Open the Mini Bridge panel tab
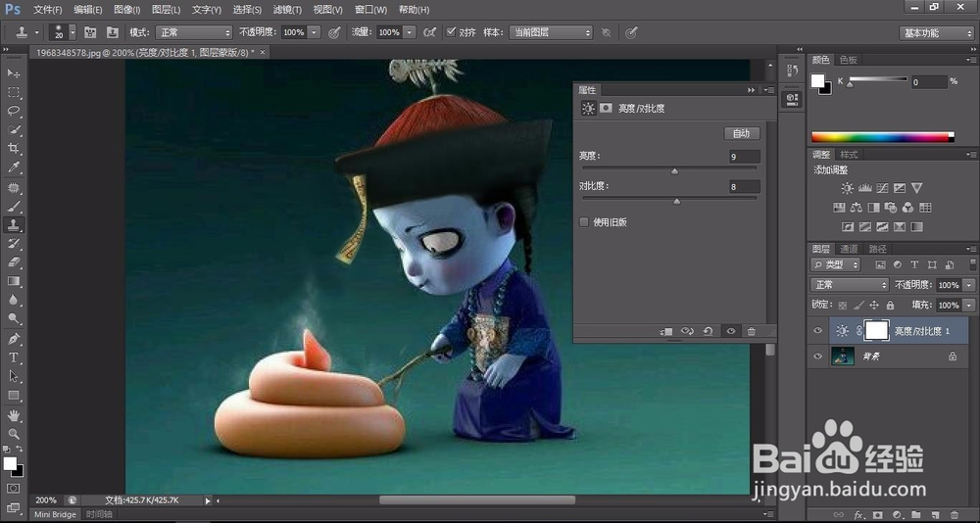Image resolution: width=980 pixels, height=523 pixels. pos(55,515)
